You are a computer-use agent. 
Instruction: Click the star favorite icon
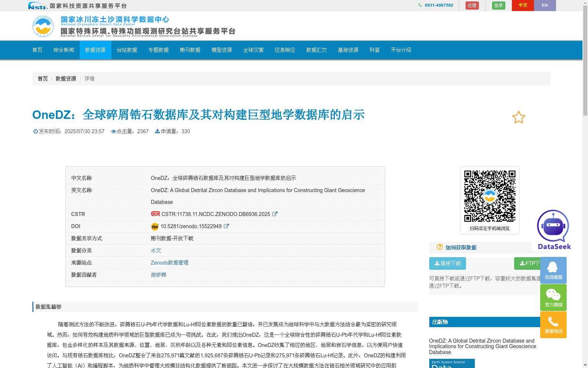coord(519,117)
